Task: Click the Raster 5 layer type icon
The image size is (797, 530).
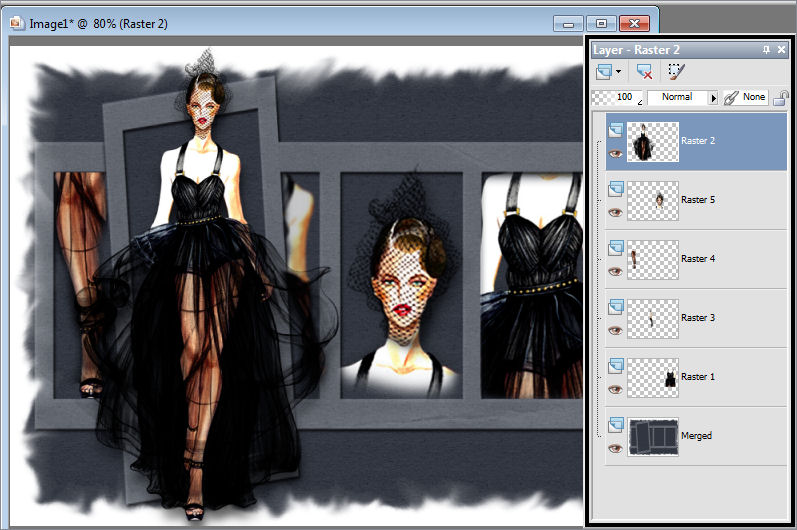Action: 616,189
